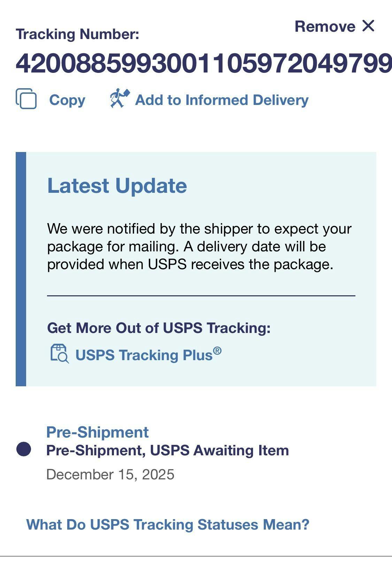Click the X icon beside Remove

(368, 26)
